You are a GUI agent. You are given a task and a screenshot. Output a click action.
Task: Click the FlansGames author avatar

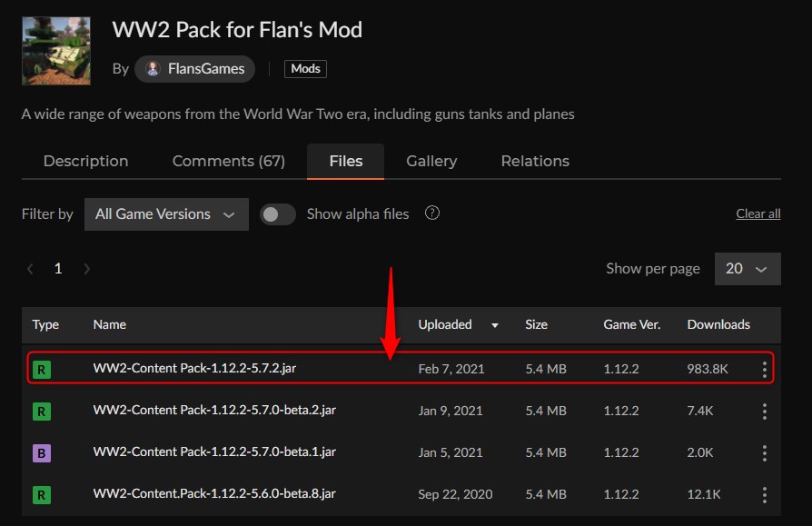coord(151,68)
